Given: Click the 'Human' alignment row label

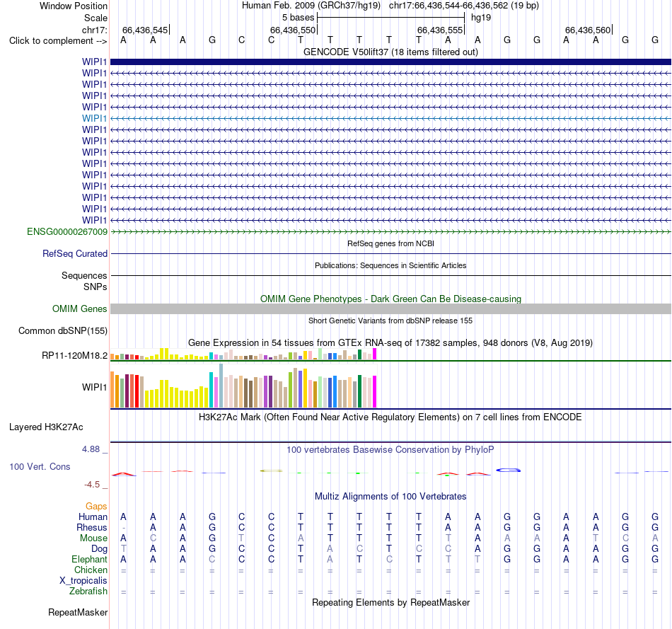Looking at the screenshot, I should 93,517.
